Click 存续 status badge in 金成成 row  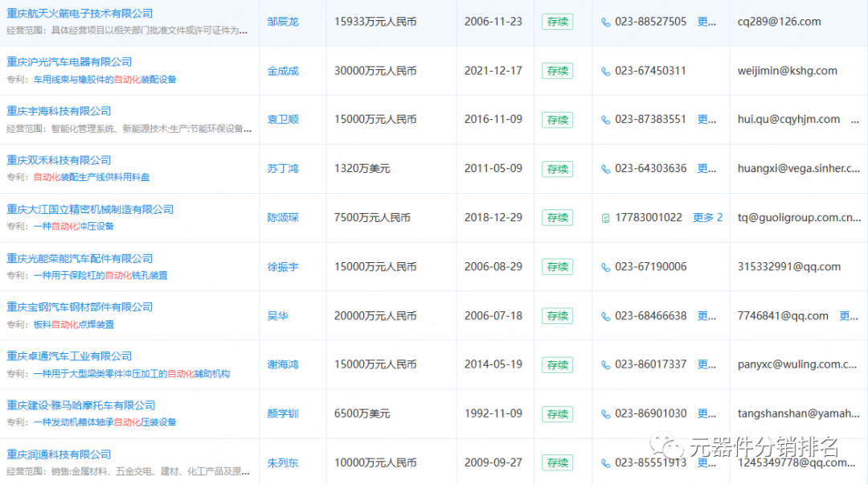point(558,71)
